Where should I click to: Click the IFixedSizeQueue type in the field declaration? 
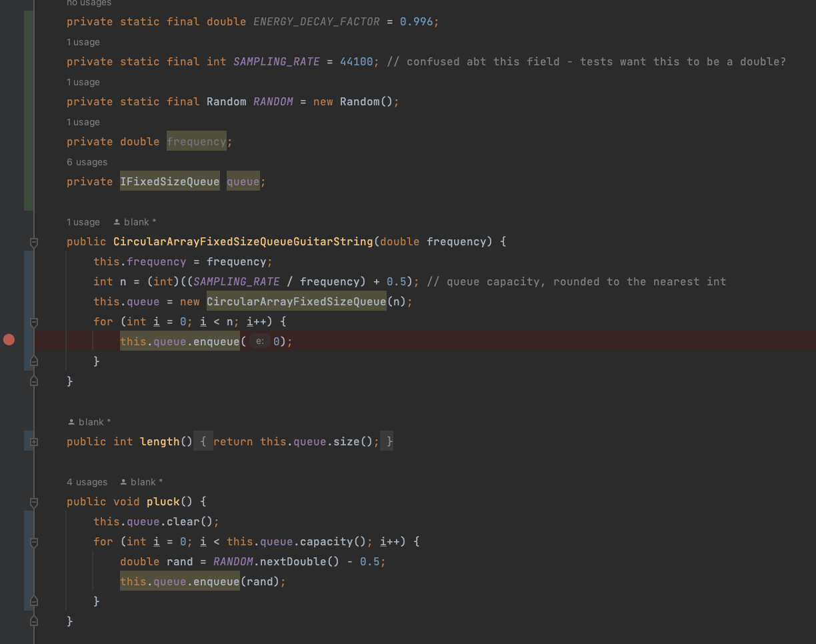[x=169, y=181]
